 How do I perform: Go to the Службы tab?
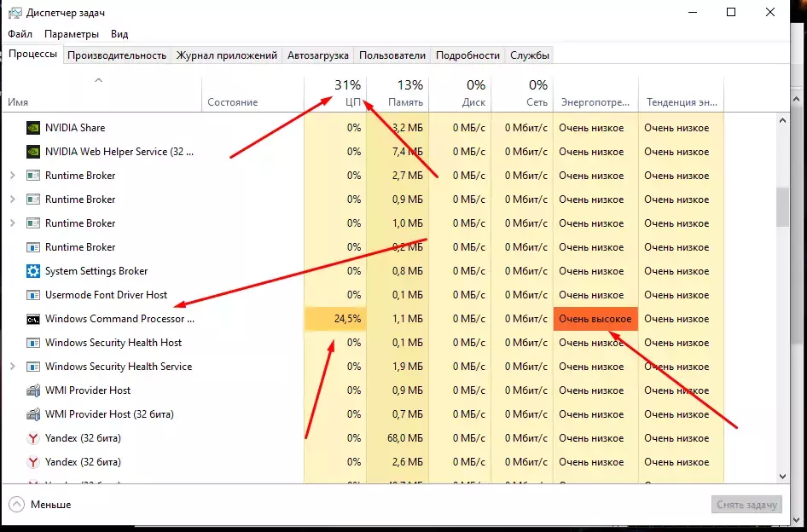(530, 55)
